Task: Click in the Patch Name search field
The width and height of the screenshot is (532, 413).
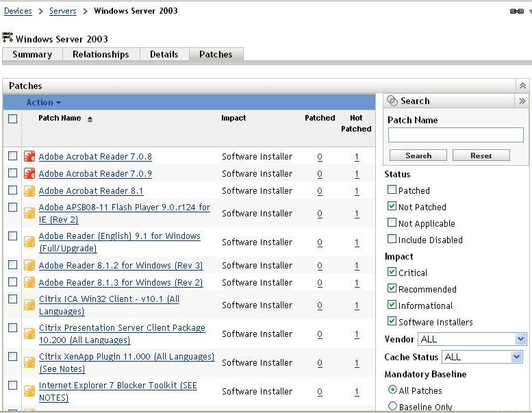Action: pyautogui.click(x=456, y=135)
